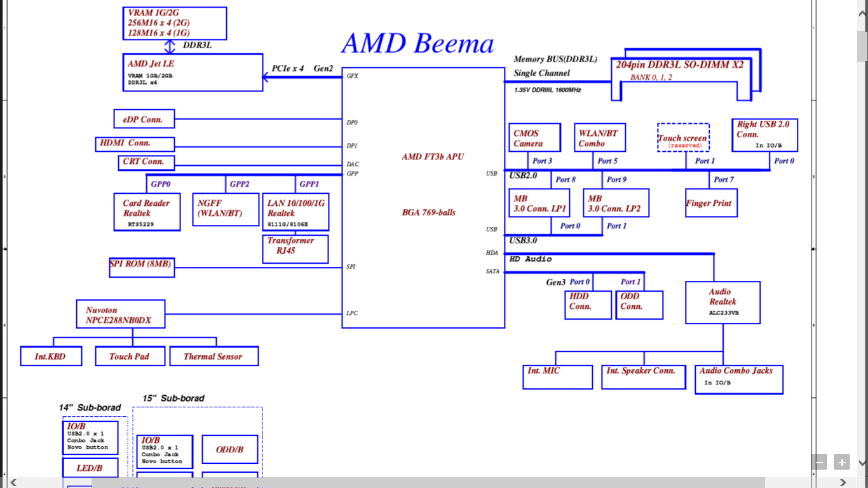Select the MB 3.0 Conn. LP2 box
The image size is (868, 488).
pos(616,203)
